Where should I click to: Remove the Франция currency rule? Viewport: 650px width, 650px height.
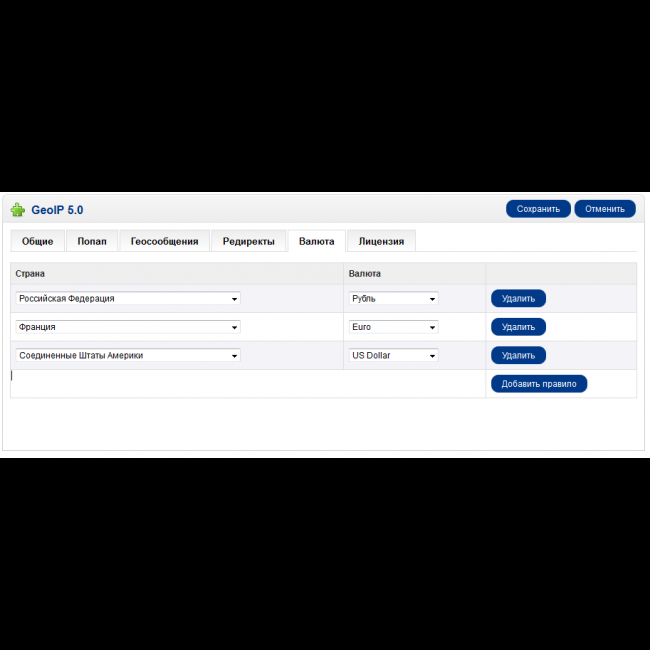pyautogui.click(x=518, y=327)
